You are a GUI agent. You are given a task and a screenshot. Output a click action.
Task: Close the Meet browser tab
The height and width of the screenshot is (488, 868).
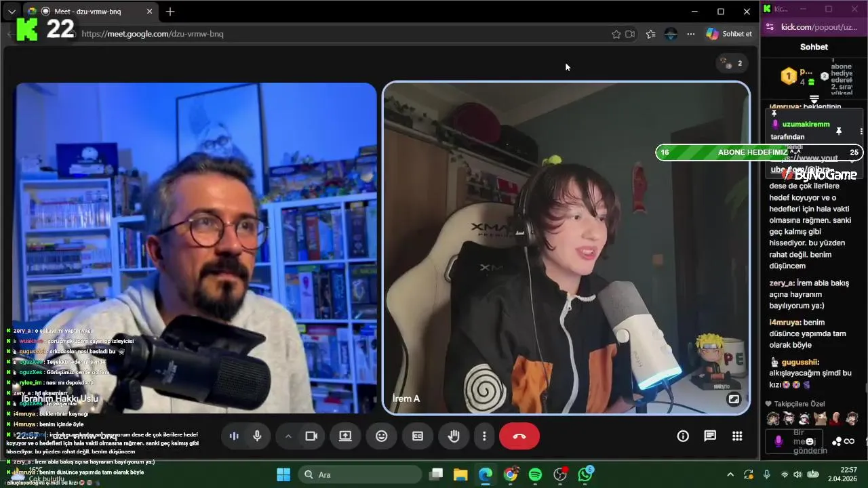click(150, 12)
